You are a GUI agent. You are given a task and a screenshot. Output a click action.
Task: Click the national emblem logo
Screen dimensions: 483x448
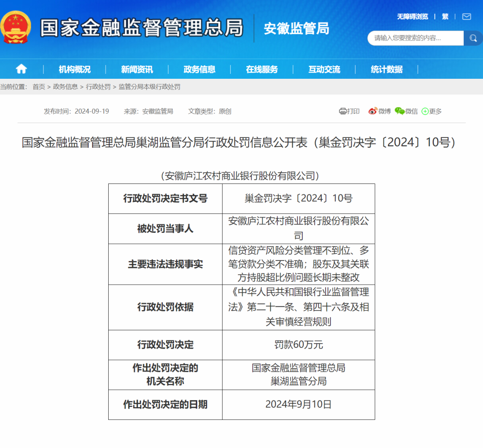(15, 27)
